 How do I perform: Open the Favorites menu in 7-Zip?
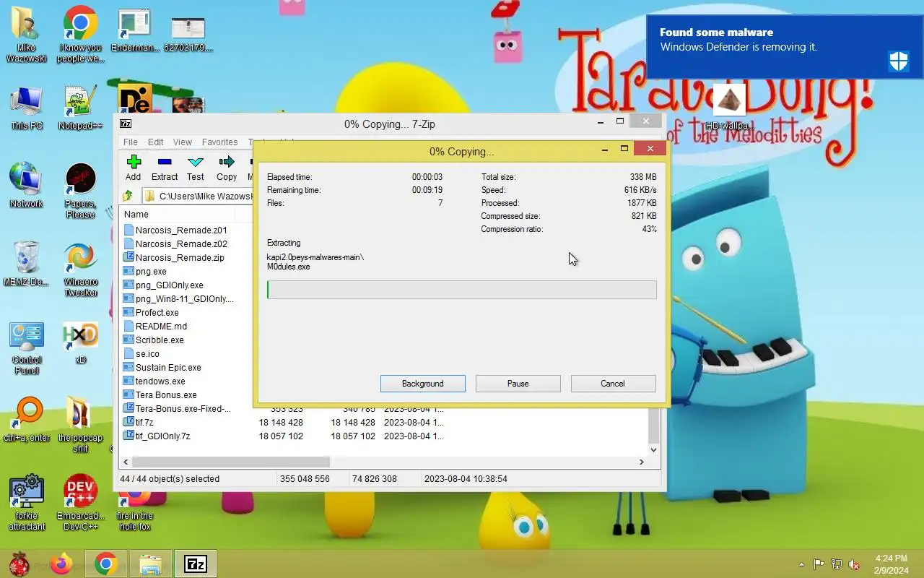[219, 142]
